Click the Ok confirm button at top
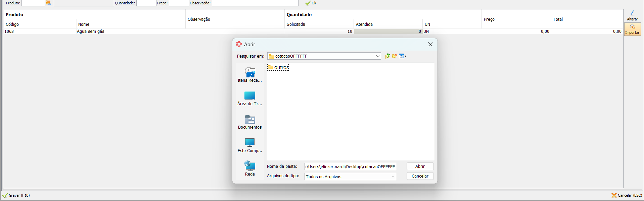Viewport: 644px width, 201px height. (x=311, y=3)
